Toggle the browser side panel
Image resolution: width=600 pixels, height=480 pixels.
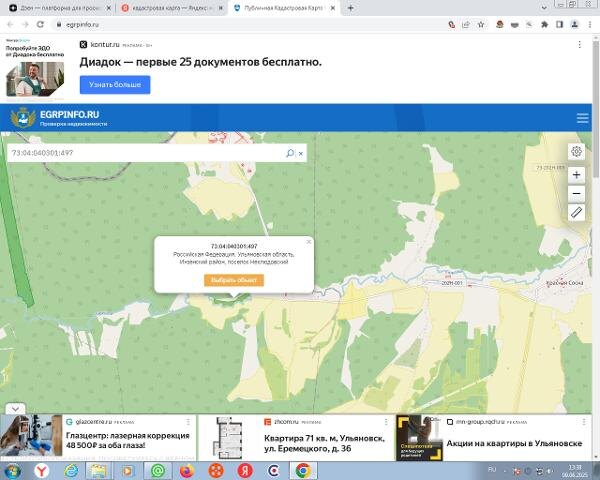click(x=559, y=24)
